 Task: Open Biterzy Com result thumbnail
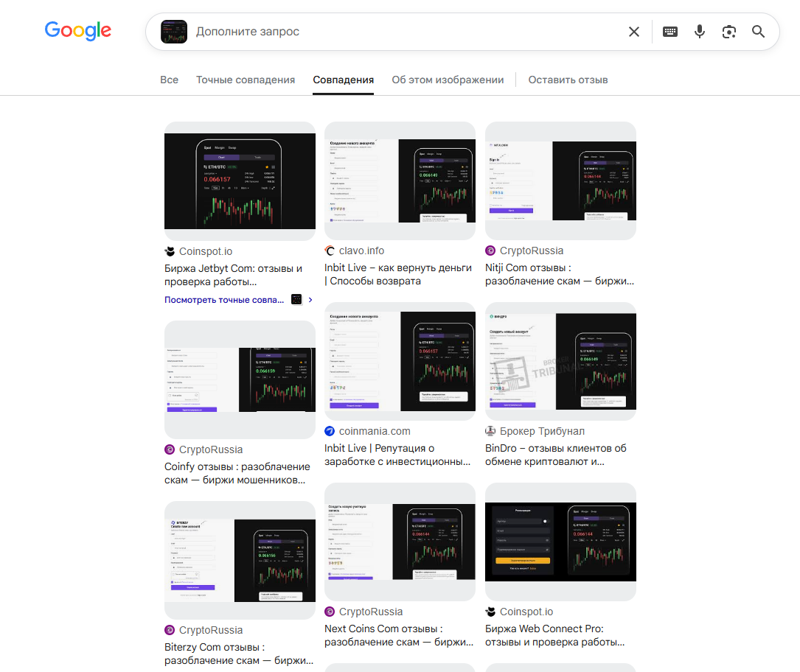[x=240, y=560]
